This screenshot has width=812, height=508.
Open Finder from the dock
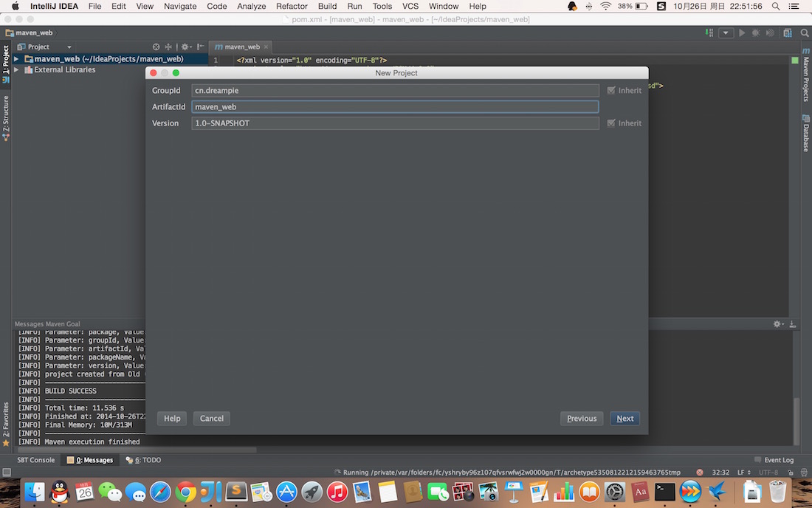pos(34,492)
